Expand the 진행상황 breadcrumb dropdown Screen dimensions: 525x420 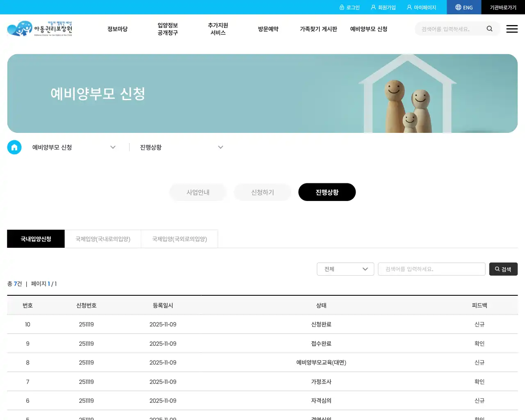pyautogui.click(x=221, y=147)
